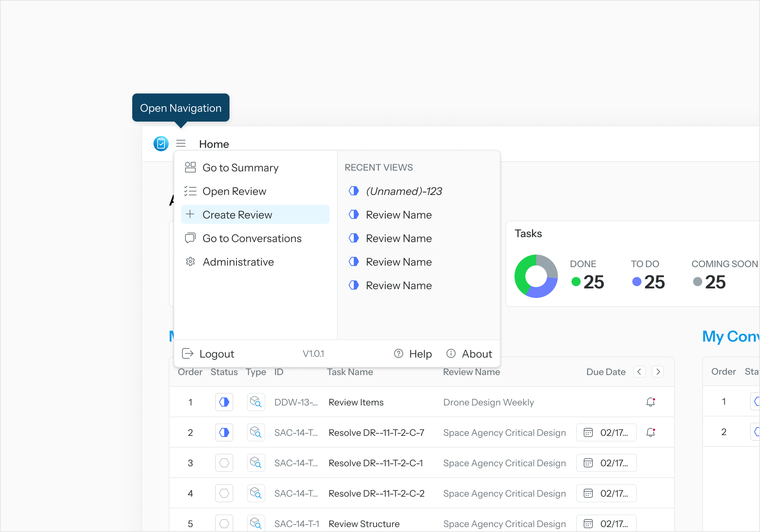This screenshot has height=532, width=760.
Task: Open Administrative settings entry
Action: click(x=238, y=262)
